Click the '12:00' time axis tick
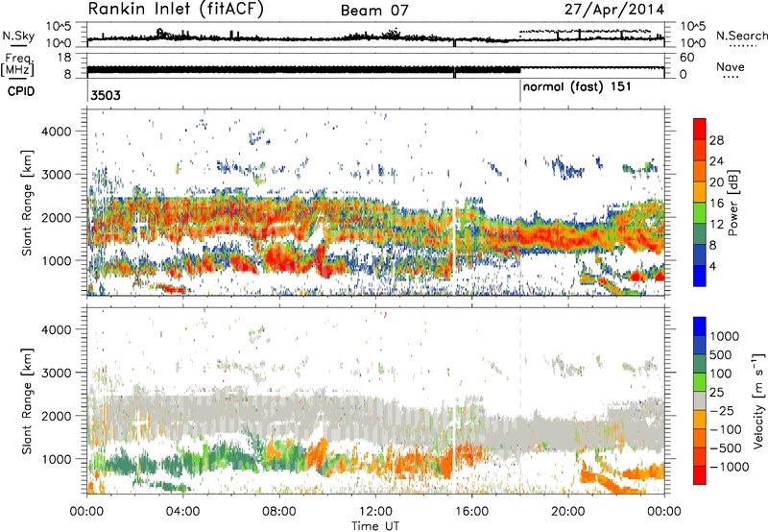 point(375,512)
